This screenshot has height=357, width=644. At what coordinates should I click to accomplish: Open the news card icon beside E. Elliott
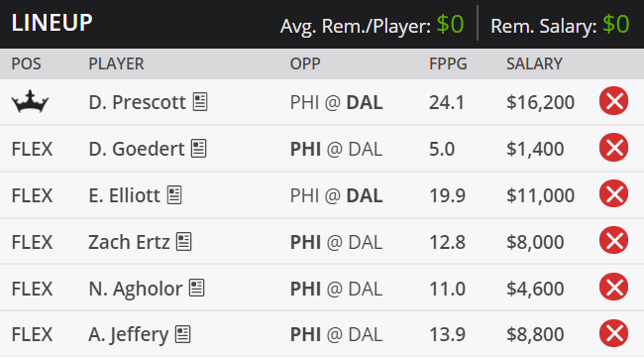[x=174, y=194]
